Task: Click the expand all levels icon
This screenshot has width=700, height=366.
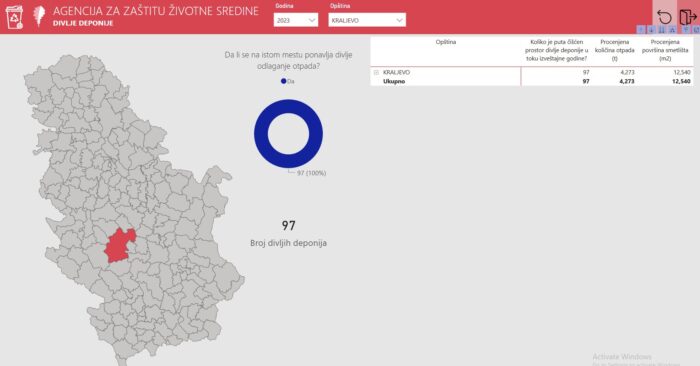Action: tap(672, 30)
